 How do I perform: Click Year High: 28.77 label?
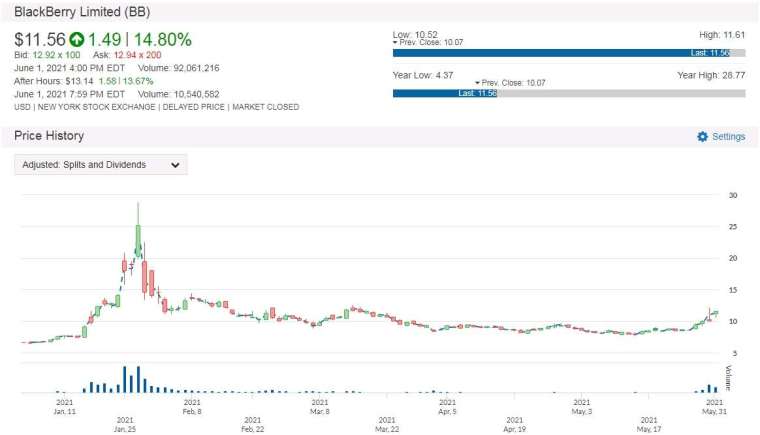coord(711,75)
